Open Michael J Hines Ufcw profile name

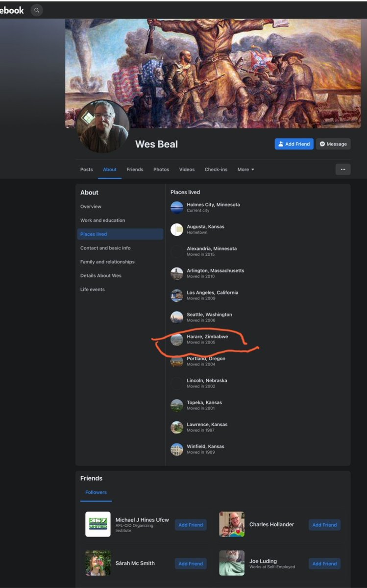[142, 520]
